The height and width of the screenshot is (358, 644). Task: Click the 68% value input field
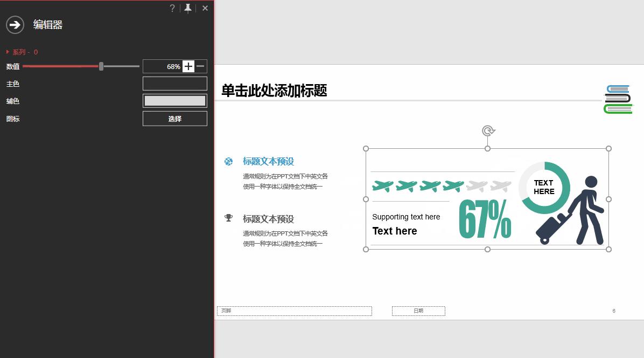click(x=164, y=66)
